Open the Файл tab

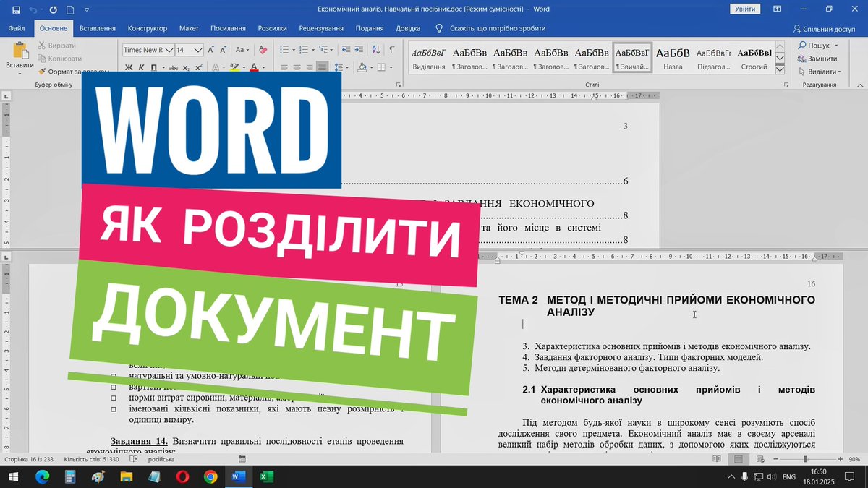[17, 28]
